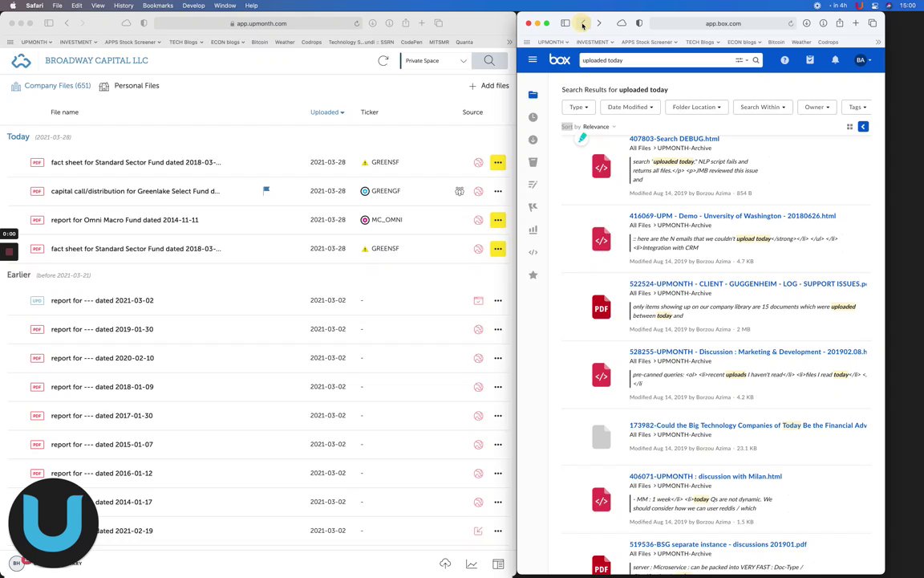This screenshot has height=578, width=924.
Task: Select the Personal Files tab
Action: point(129,86)
